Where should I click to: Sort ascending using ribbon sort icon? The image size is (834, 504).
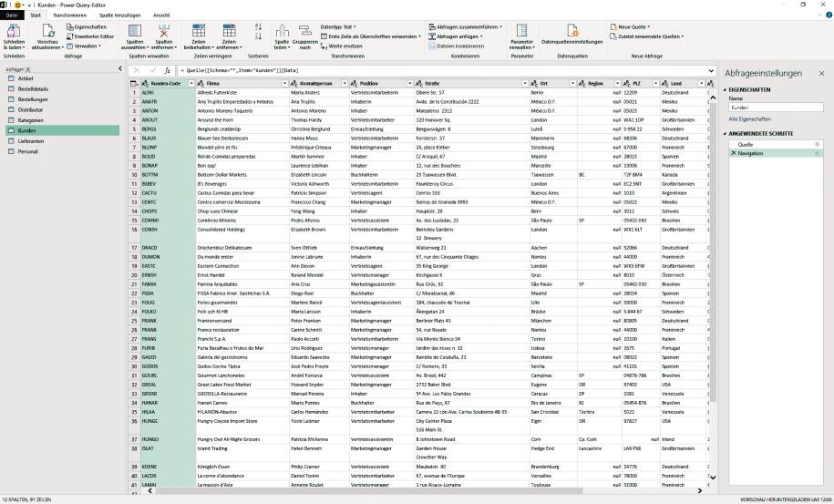(258, 26)
